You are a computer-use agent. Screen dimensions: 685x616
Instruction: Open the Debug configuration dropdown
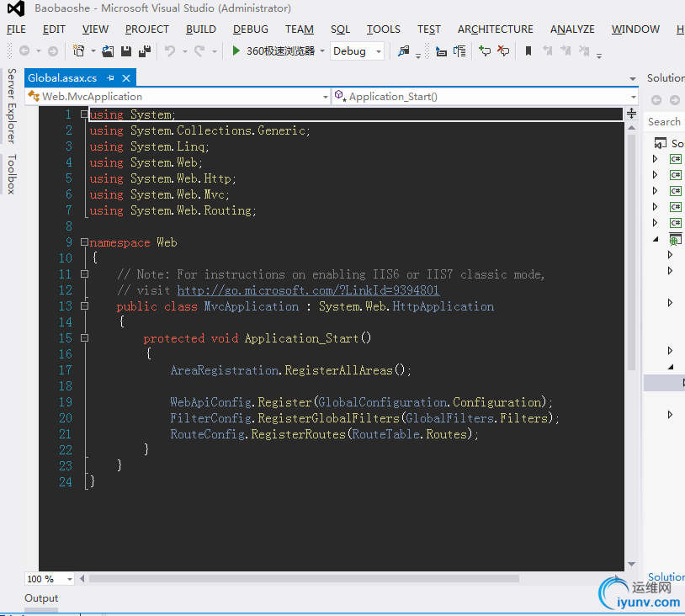(x=358, y=51)
